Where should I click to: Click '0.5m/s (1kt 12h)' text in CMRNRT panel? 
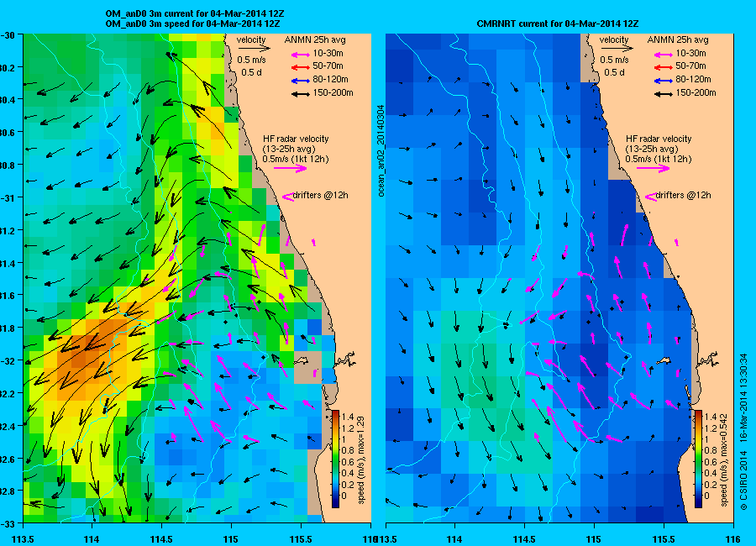coord(659,159)
